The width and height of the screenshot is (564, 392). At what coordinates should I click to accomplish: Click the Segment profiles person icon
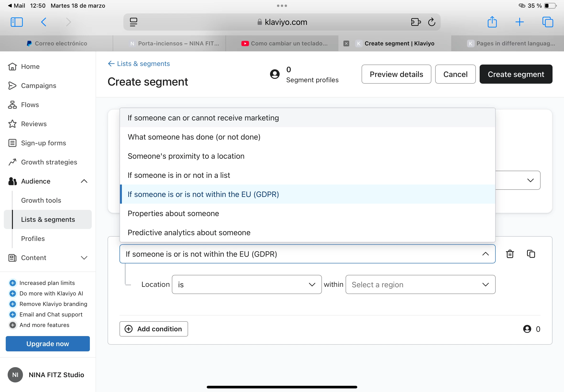click(x=275, y=74)
